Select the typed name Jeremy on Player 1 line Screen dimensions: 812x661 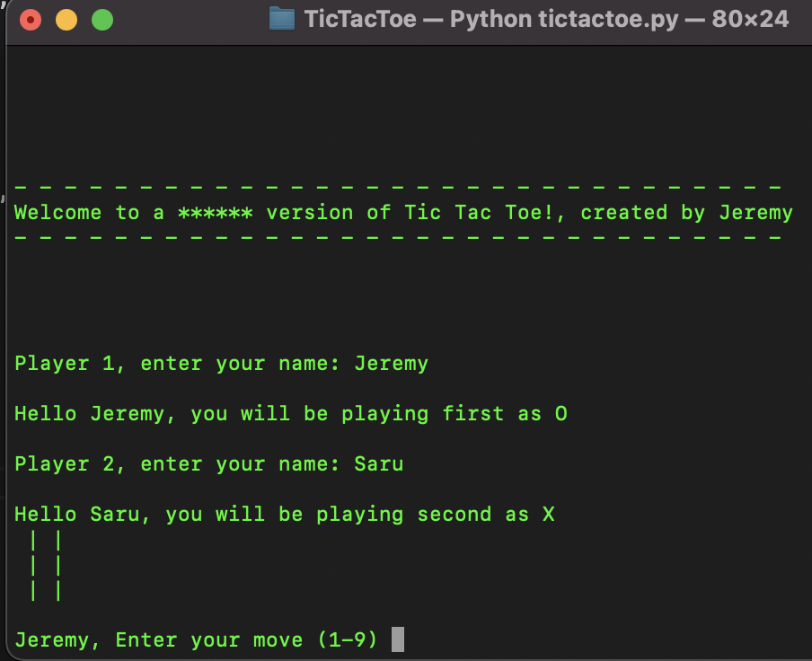[391, 363]
